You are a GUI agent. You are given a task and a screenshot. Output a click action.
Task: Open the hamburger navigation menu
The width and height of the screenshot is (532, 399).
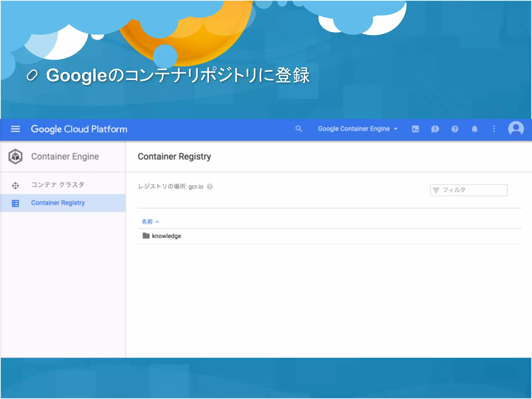point(15,129)
